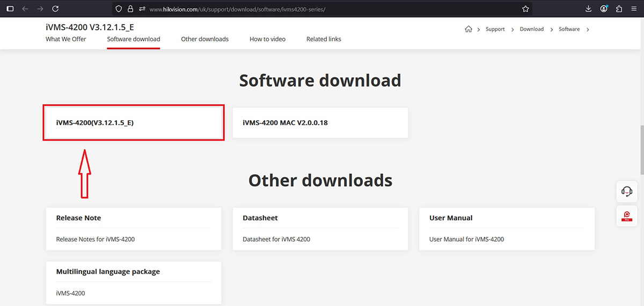
Task: Select the Software download tab
Action: tap(134, 39)
